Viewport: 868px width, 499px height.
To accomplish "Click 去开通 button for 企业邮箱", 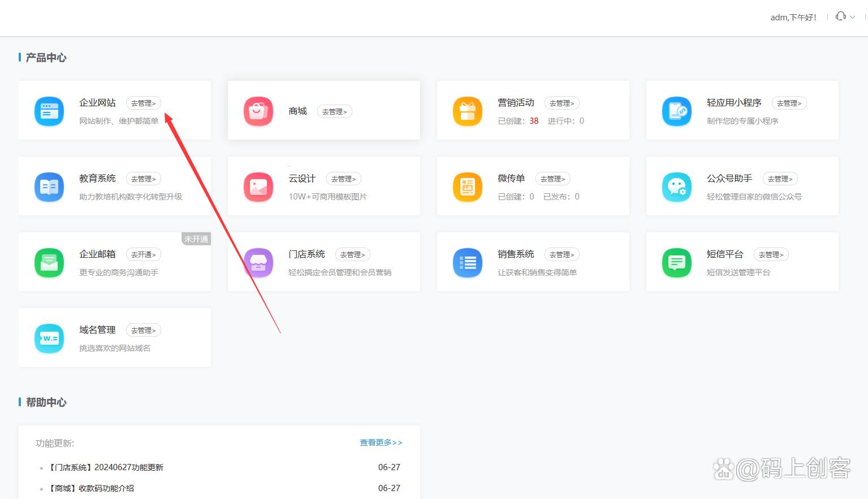I will coord(144,254).
